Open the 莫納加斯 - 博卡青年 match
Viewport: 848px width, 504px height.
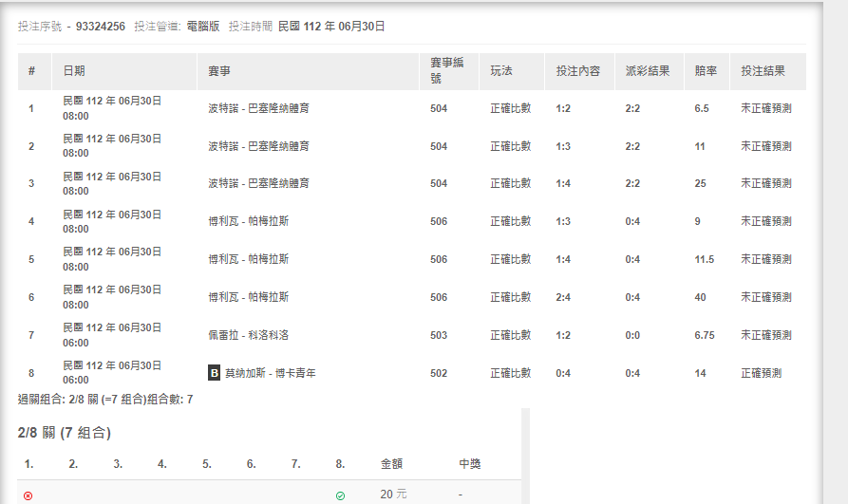[270, 373]
